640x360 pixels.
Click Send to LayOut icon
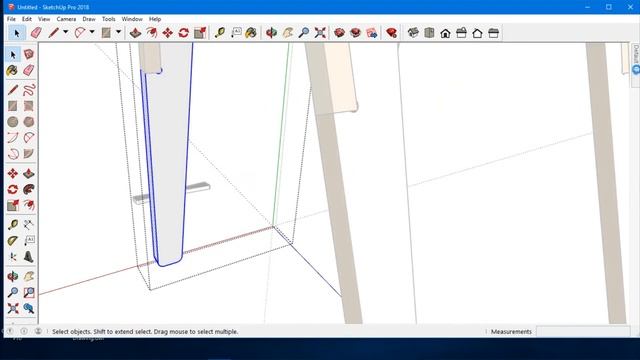click(x=371, y=33)
